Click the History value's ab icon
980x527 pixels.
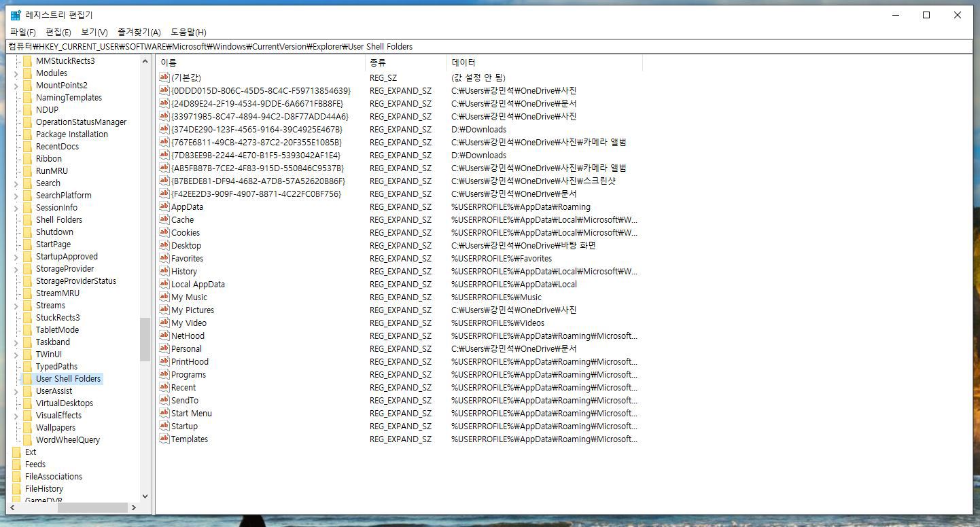tap(164, 271)
